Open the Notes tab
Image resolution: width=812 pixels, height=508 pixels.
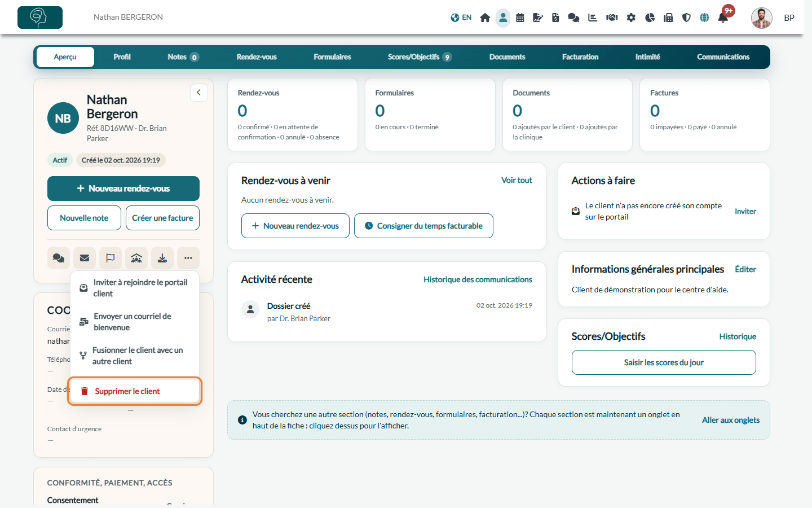(x=183, y=57)
